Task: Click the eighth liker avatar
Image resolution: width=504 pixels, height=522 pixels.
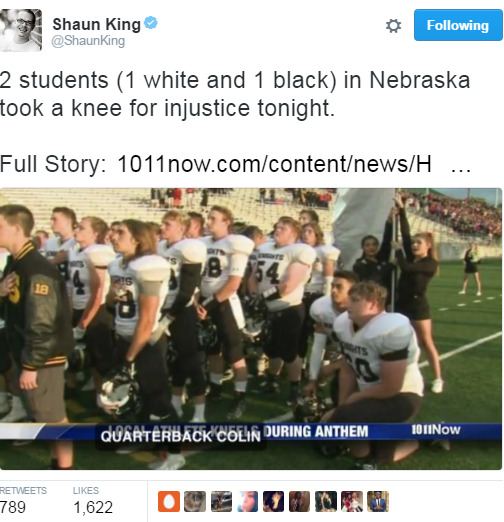Action: (x=352, y=501)
